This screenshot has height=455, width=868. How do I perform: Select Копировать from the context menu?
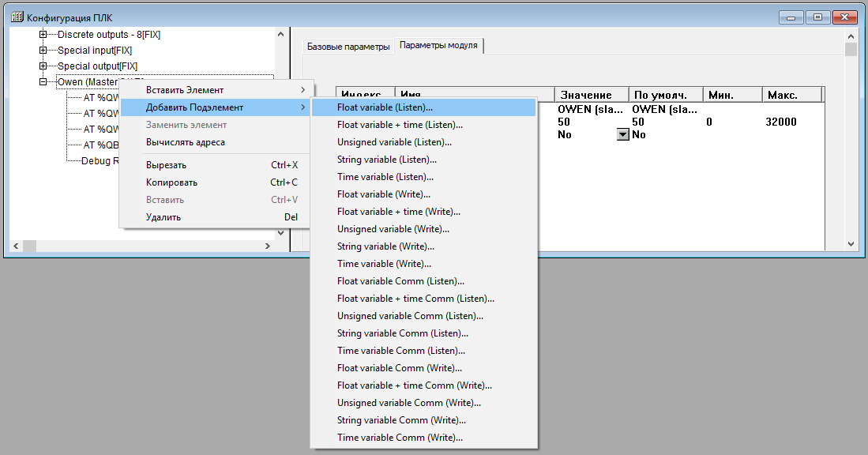[171, 182]
